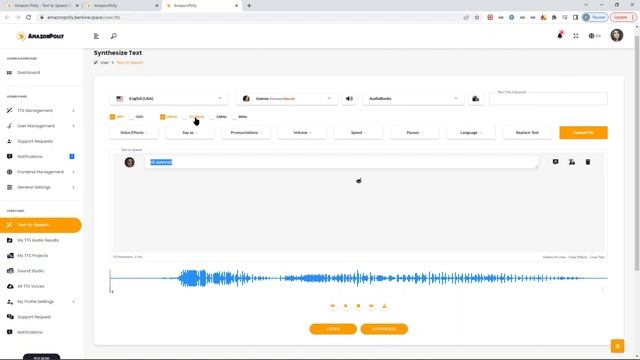The width and height of the screenshot is (640, 360).
Task: Toggle the MP3 format checkbox
Action: (112, 117)
